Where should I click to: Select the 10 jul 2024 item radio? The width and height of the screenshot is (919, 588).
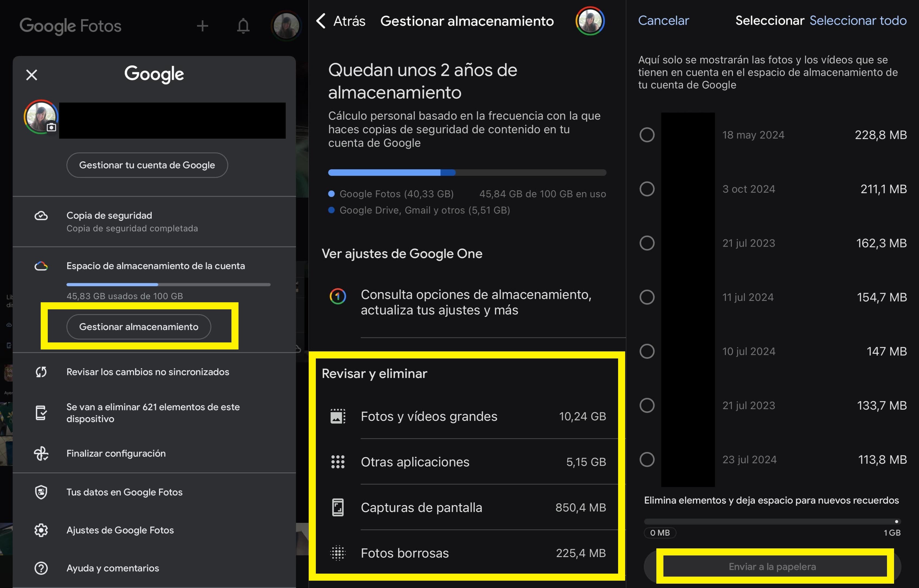pos(647,351)
